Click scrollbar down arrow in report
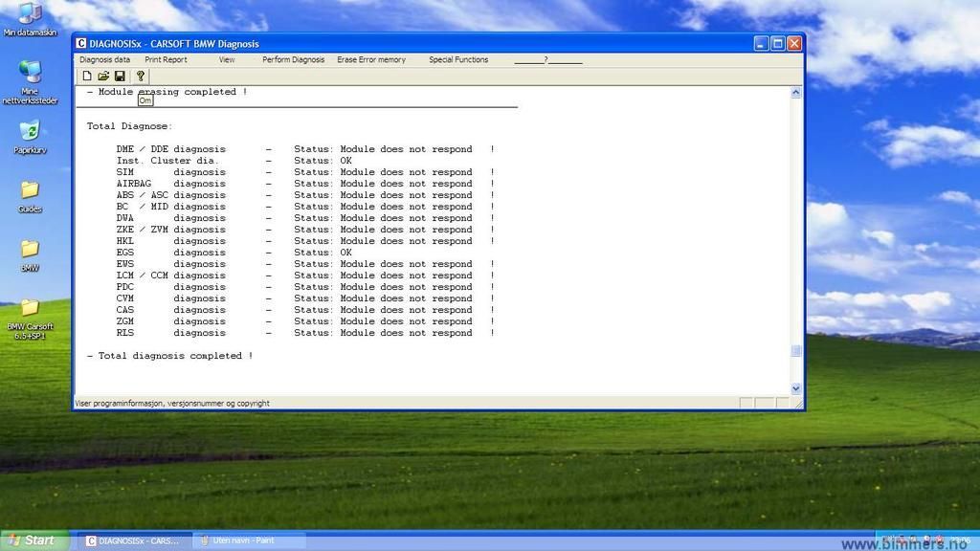Screen dimensions: 980x551 click(x=795, y=388)
